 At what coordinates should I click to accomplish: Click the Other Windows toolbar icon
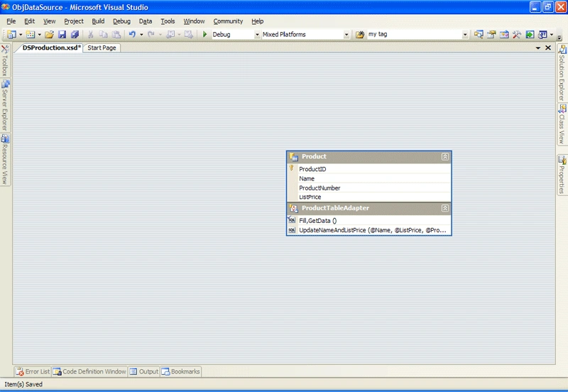coord(542,34)
